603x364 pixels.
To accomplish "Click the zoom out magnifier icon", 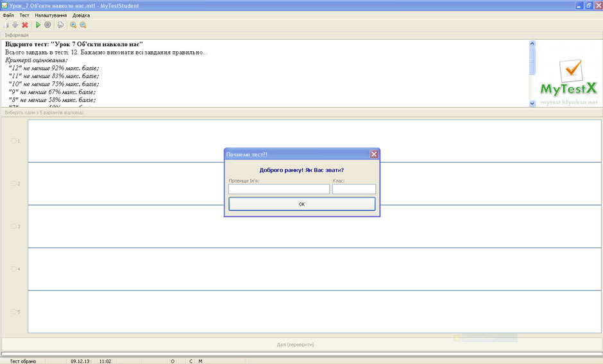I will (x=83, y=25).
